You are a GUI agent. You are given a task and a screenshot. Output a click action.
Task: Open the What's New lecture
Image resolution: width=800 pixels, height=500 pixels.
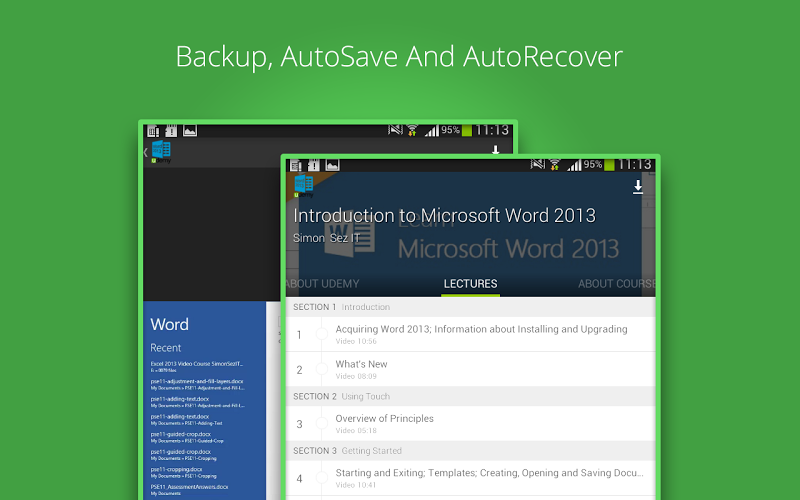pos(470,369)
